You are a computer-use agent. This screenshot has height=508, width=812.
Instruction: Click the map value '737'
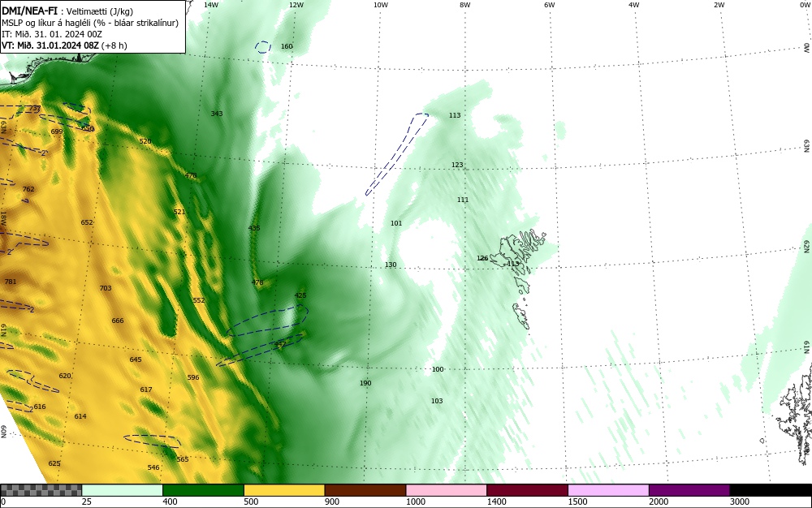point(35,108)
